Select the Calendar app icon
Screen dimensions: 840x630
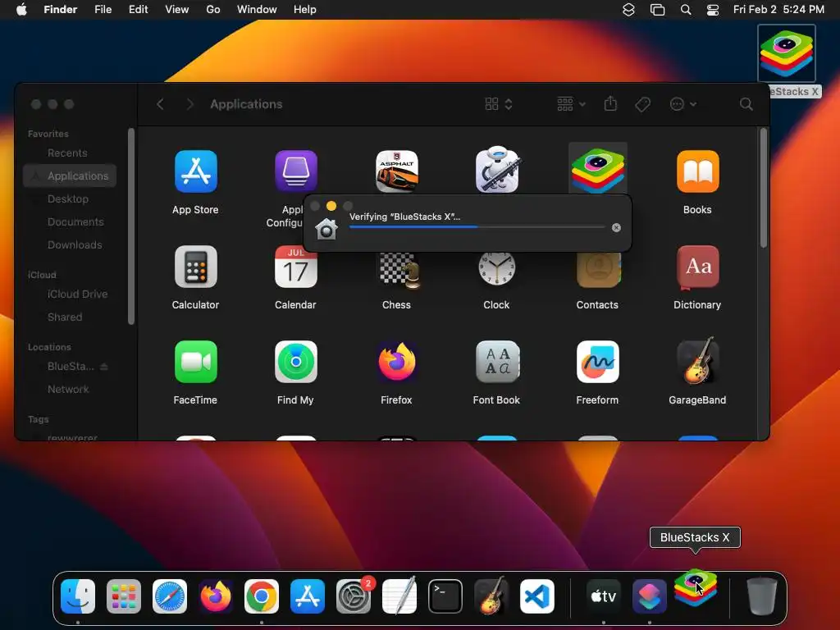[x=295, y=267]
